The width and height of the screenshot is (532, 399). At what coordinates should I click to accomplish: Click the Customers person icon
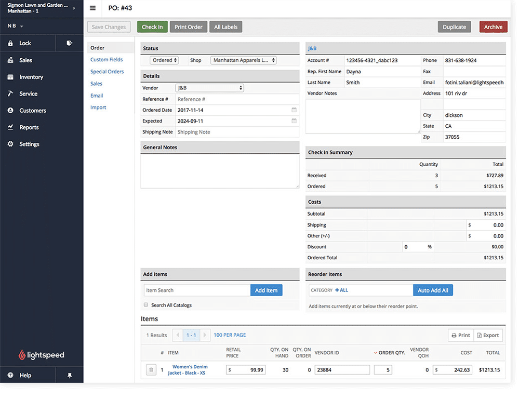point(10,110)
